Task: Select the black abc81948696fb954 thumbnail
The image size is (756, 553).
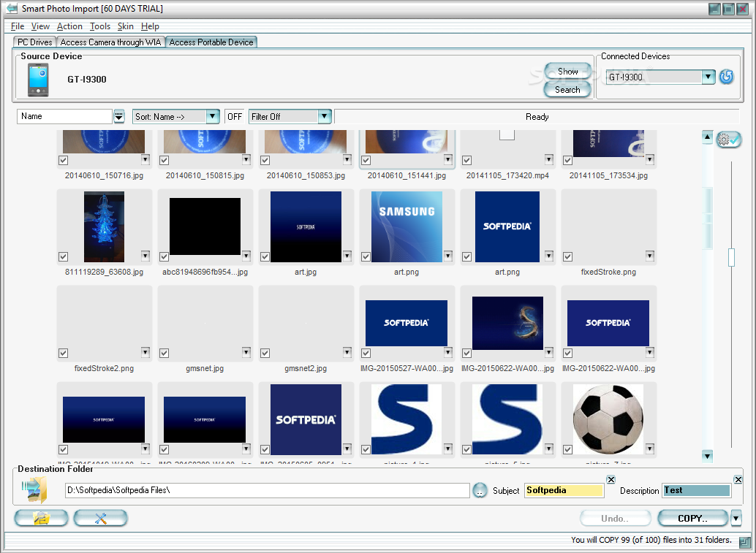Action: pyautogui.click(x=205, y=226)
